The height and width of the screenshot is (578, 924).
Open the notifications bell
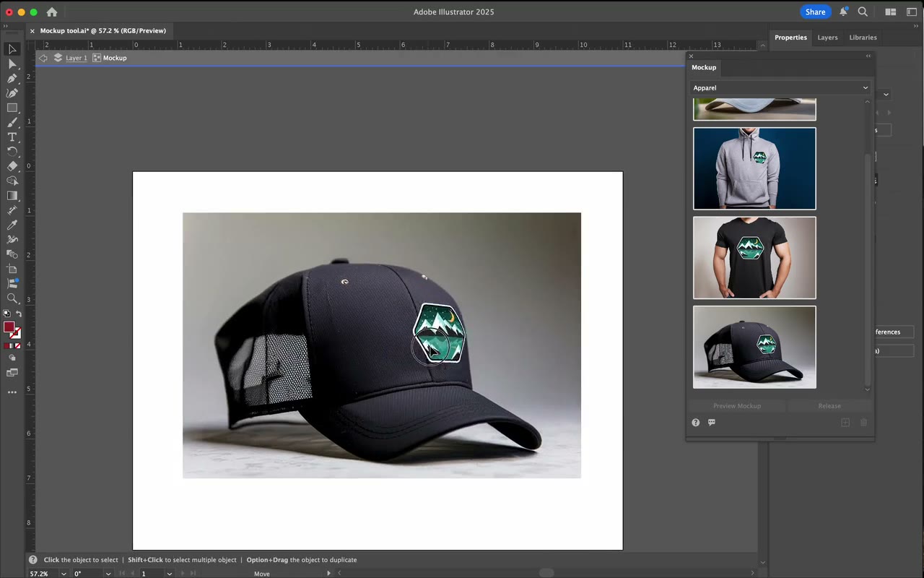coord(843,12)
